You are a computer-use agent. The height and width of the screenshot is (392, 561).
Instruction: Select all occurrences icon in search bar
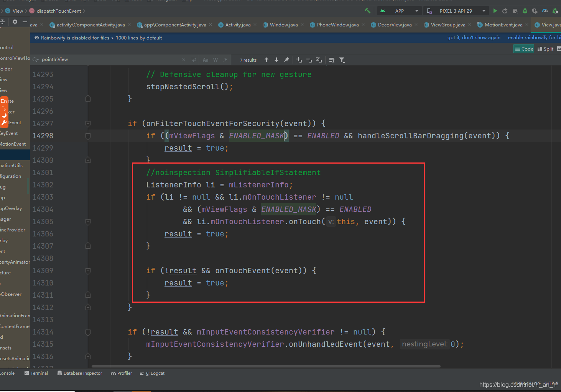tap(319, 60)
